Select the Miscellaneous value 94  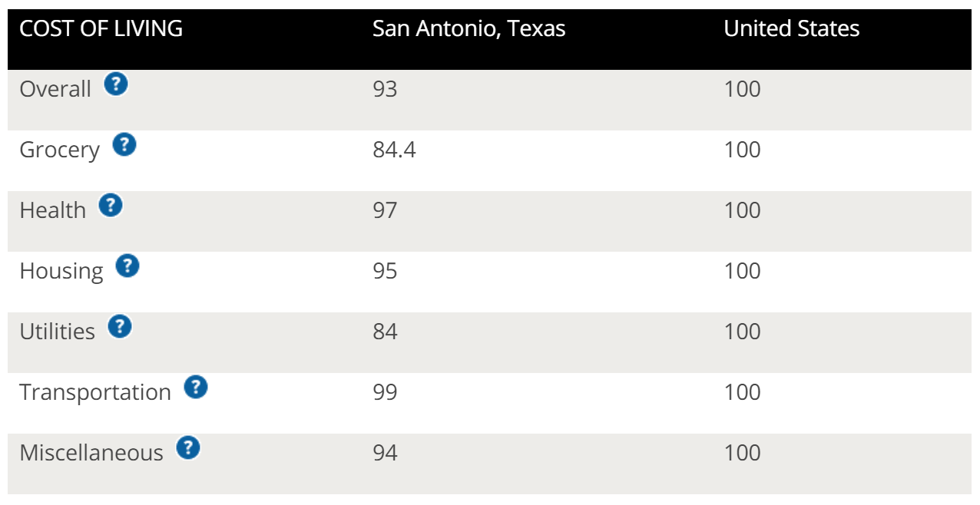coord(385,453)
